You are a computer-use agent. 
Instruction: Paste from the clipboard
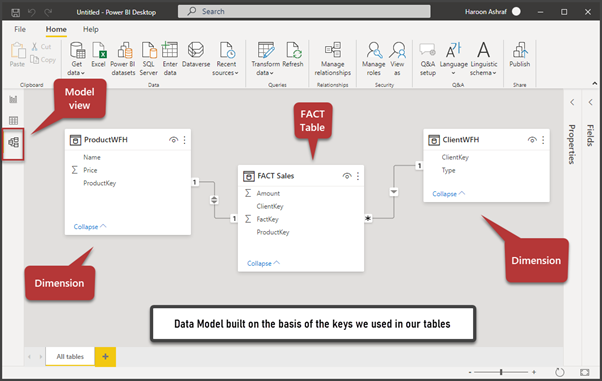coord(17,55)
